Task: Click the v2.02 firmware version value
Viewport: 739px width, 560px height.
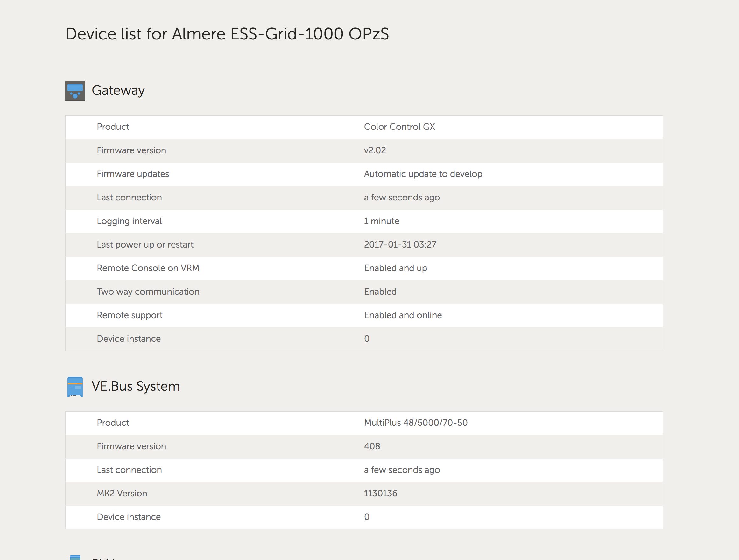Action: coord(375,150)
